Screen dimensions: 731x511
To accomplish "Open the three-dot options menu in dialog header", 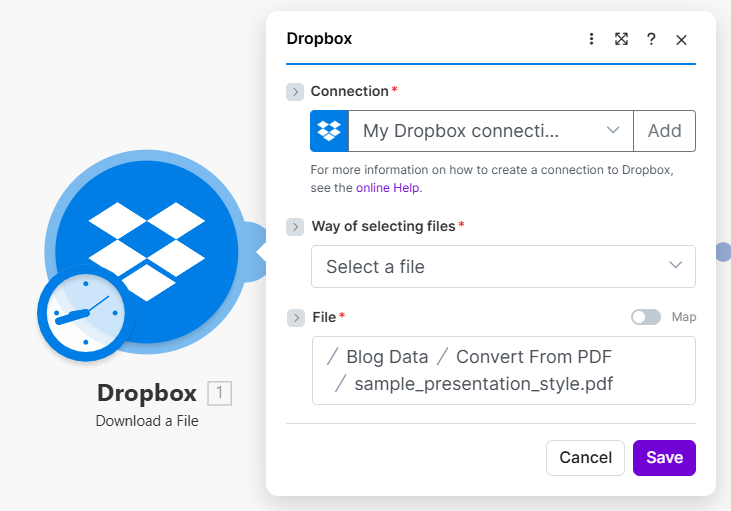I will tap(591, 39).
